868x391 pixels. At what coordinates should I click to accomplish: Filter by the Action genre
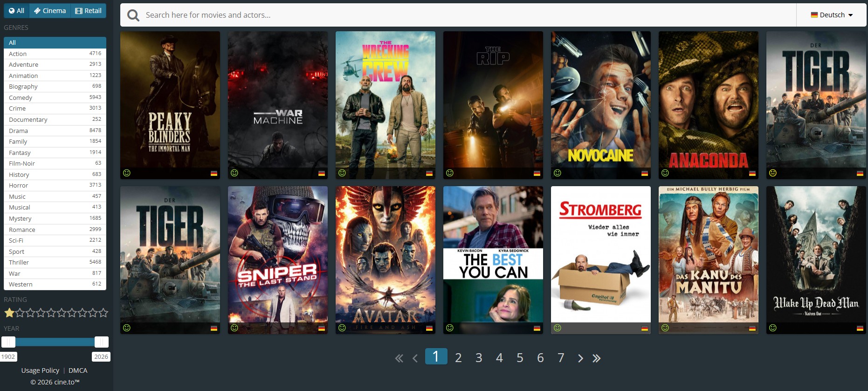(x=55, y=54)
